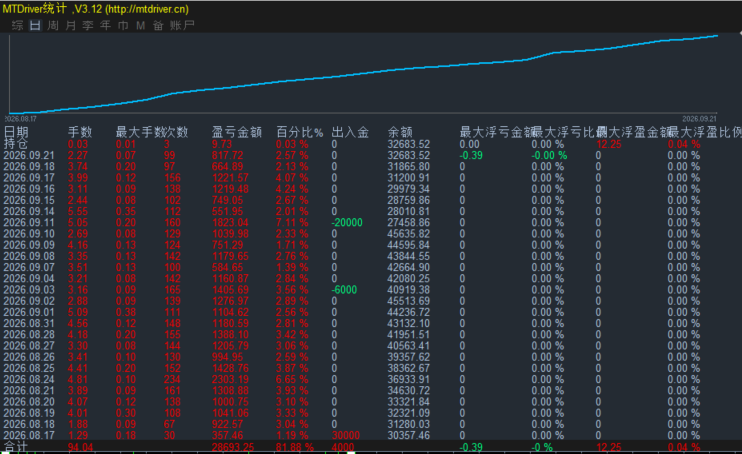Click the trade count 234

pos(172,379)
